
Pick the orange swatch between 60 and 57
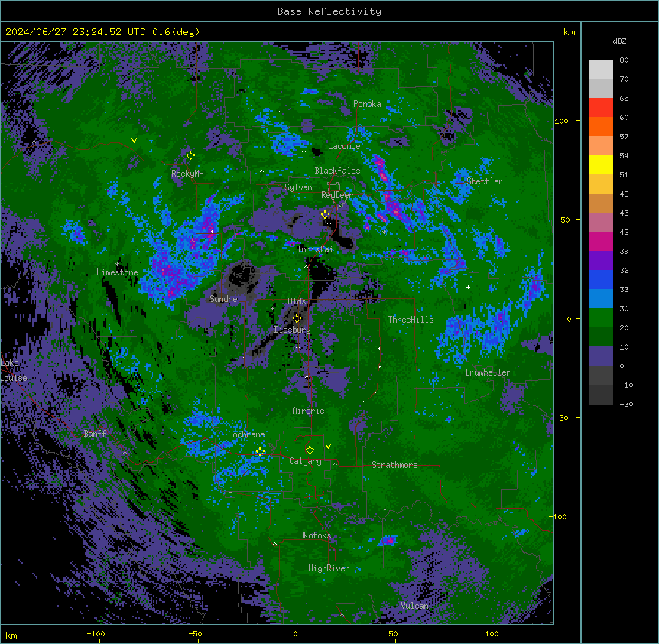pos(601,127)
